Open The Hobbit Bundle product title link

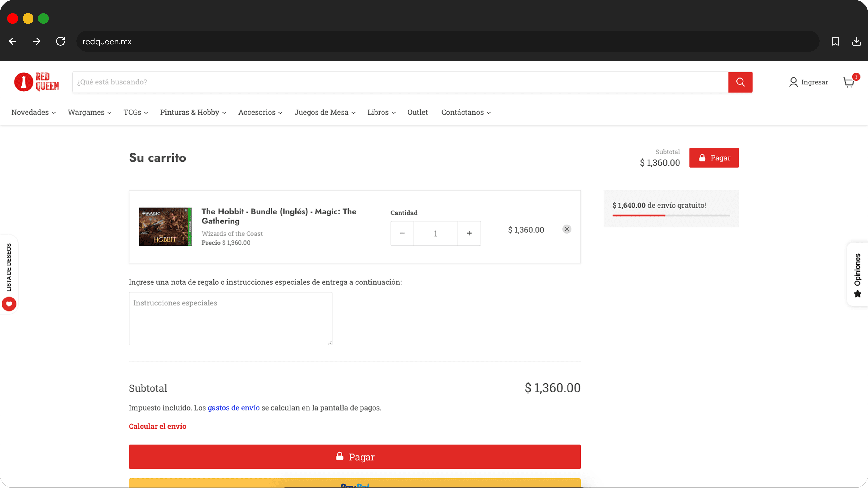pyautogui.click(x=279, y=216)
